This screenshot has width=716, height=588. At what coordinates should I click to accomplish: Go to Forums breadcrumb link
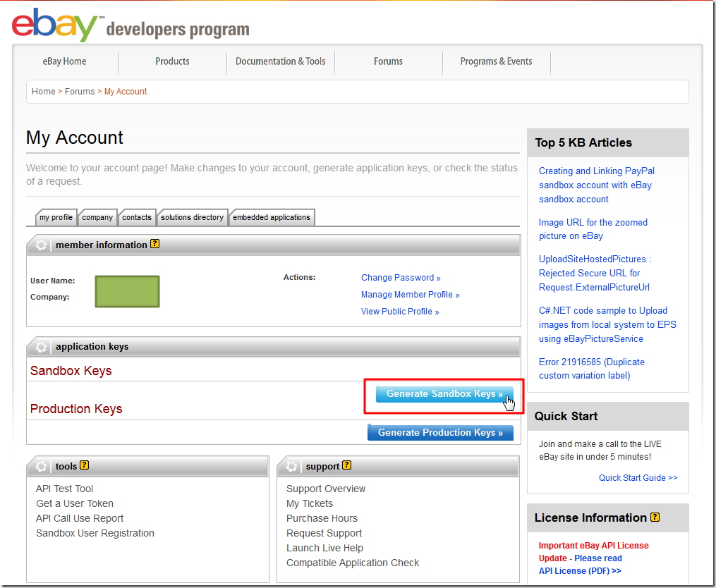(x=80, y=92)
